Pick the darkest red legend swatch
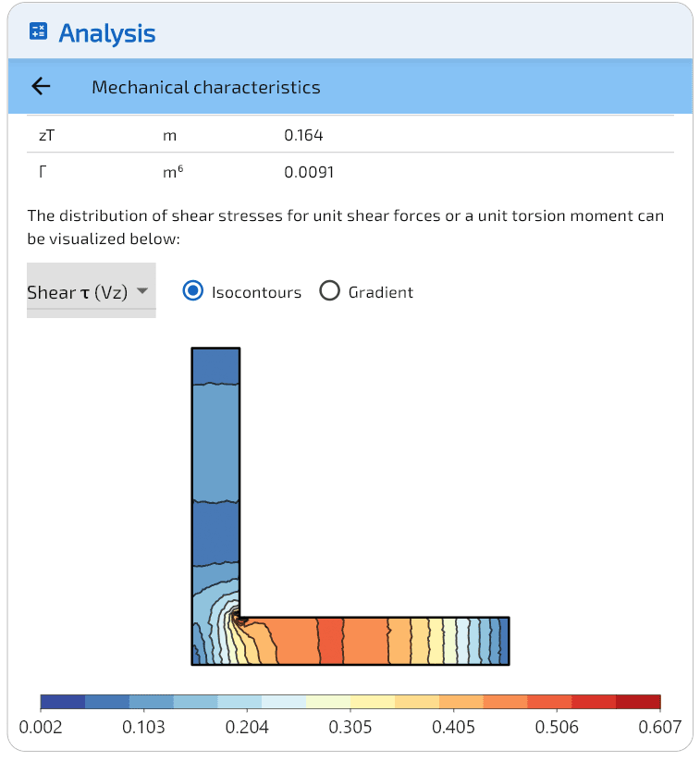The width and height of the screenshot is (700, 761). coord(638,702)
